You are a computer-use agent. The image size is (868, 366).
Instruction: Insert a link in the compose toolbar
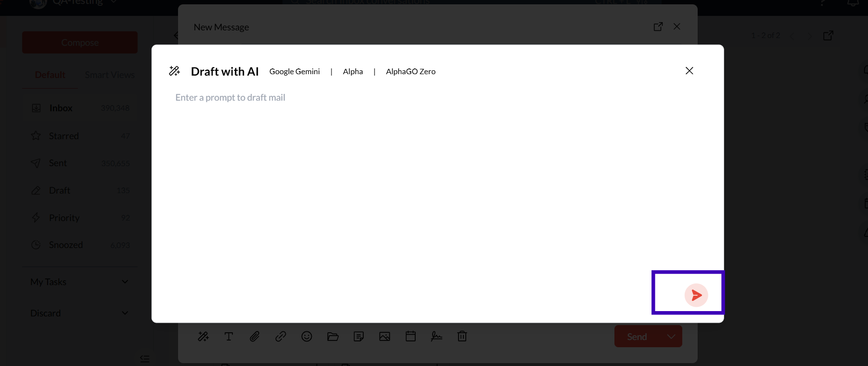coord(281,336)
